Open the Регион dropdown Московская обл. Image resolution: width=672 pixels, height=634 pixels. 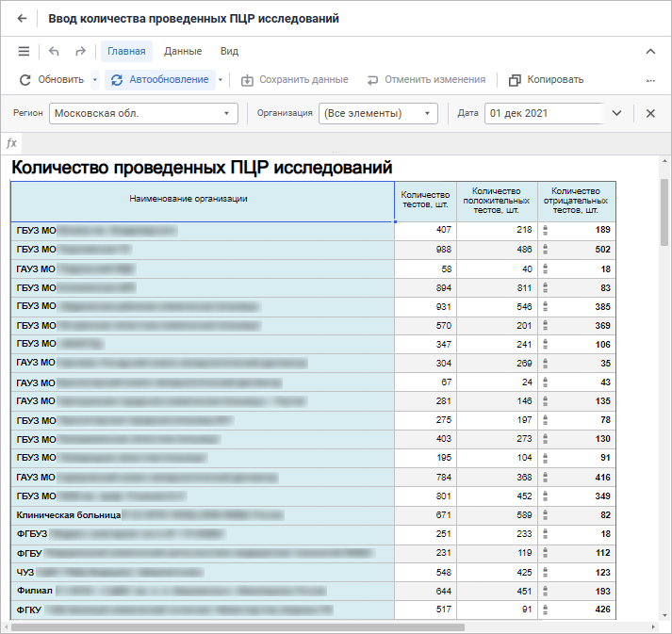pyautogui.click(x=143, y=113)
